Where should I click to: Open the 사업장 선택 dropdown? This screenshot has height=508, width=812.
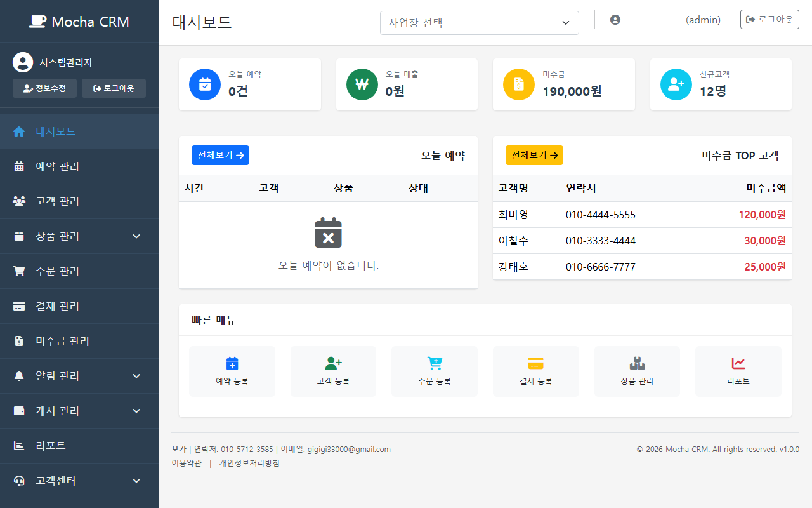point(479,22)
